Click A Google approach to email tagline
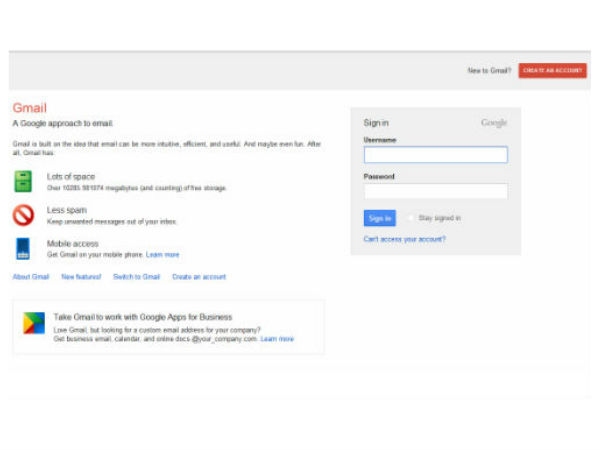 pyautogui.click(x=63, y=123)
